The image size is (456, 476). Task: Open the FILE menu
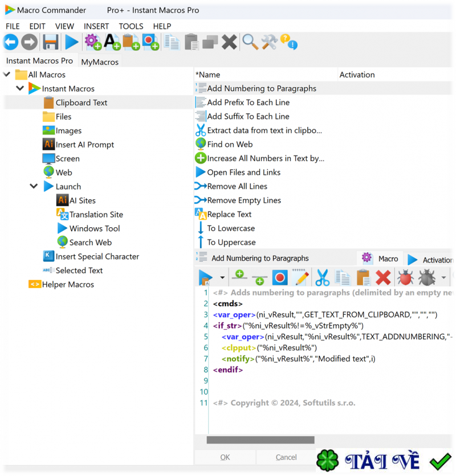[13, 26]
